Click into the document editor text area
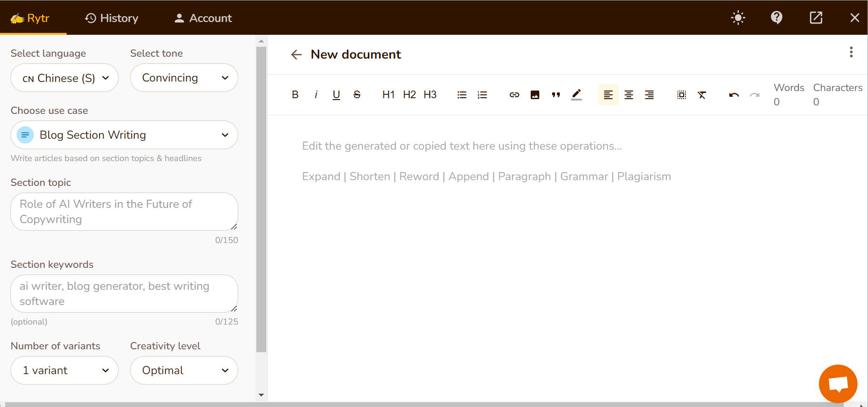Screen dimensions: 868x407 567,257
